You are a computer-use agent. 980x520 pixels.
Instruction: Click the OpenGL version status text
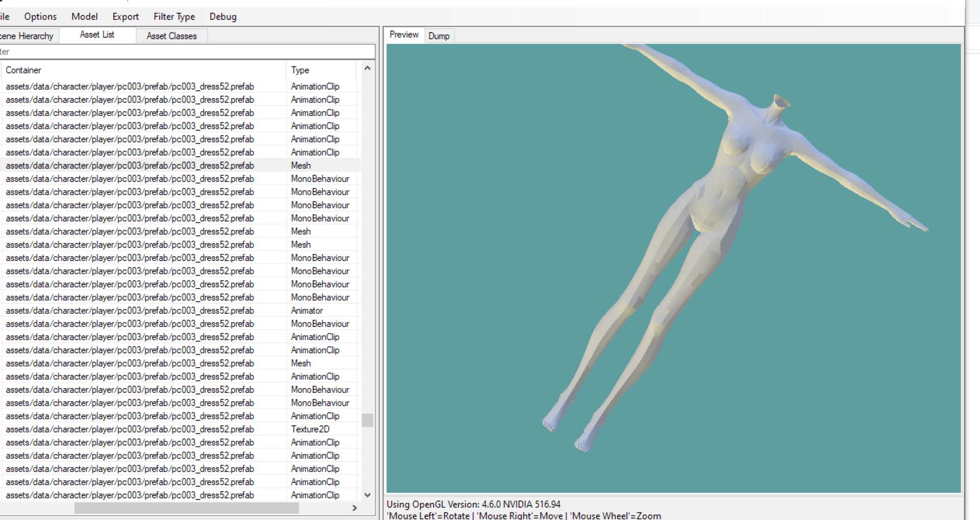point(474,504)
